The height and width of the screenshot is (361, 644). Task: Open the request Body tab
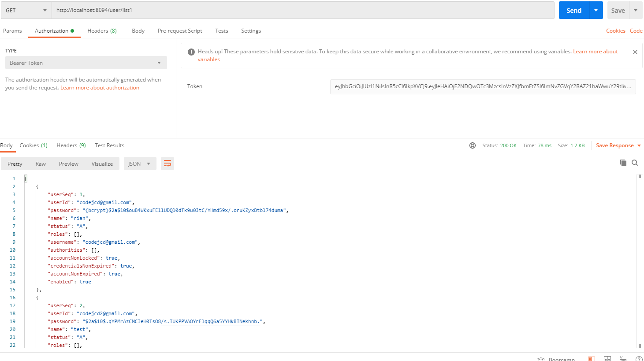click(x=138, y=31)
